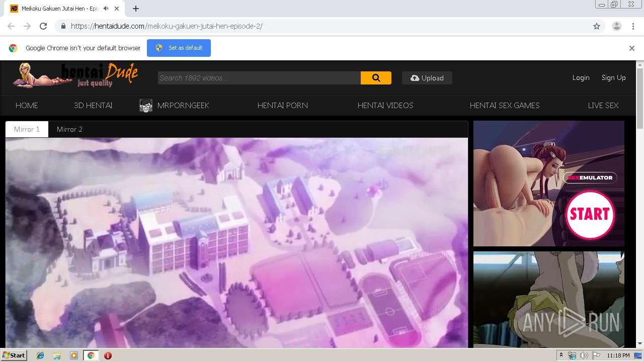Image resolution: width=644 pixels, height=362 pixels.
Task: Click the upload cloud icon
Action: pos(415,78)
